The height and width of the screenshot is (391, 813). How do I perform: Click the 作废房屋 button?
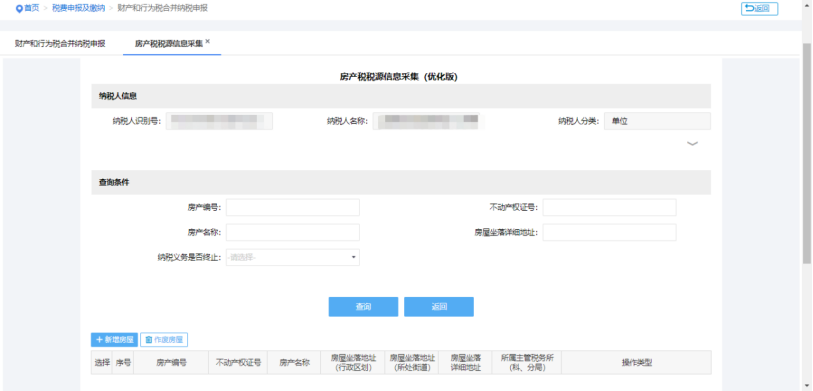(x=164, y=340)
